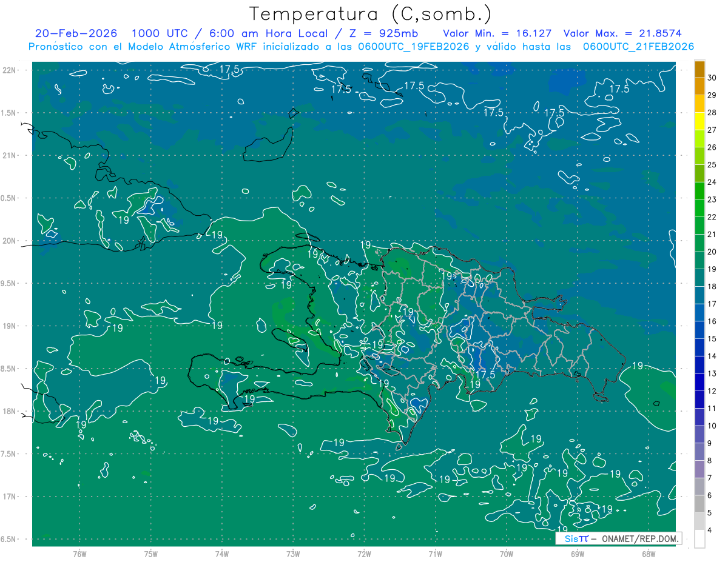The image size is (728, 562).
Task: Click the 72W longitude axis label
Action: pos(364,554)
